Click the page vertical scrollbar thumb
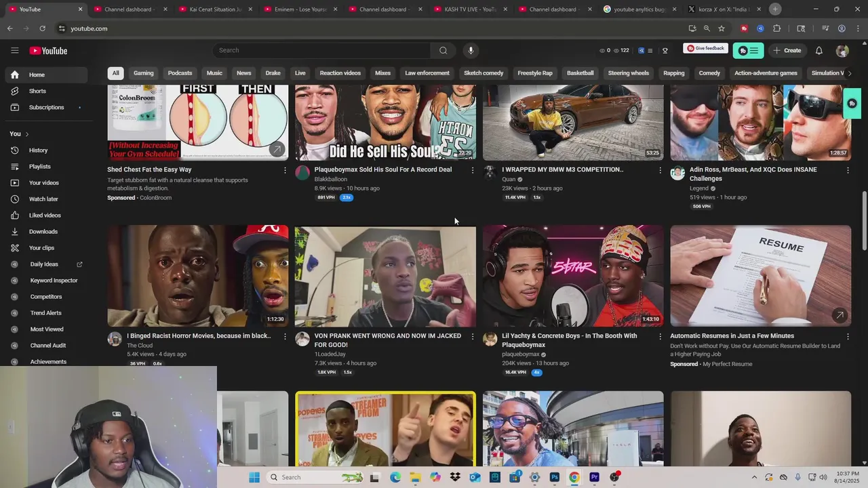Viewport: 868px width, 488px height. point(864,220)
